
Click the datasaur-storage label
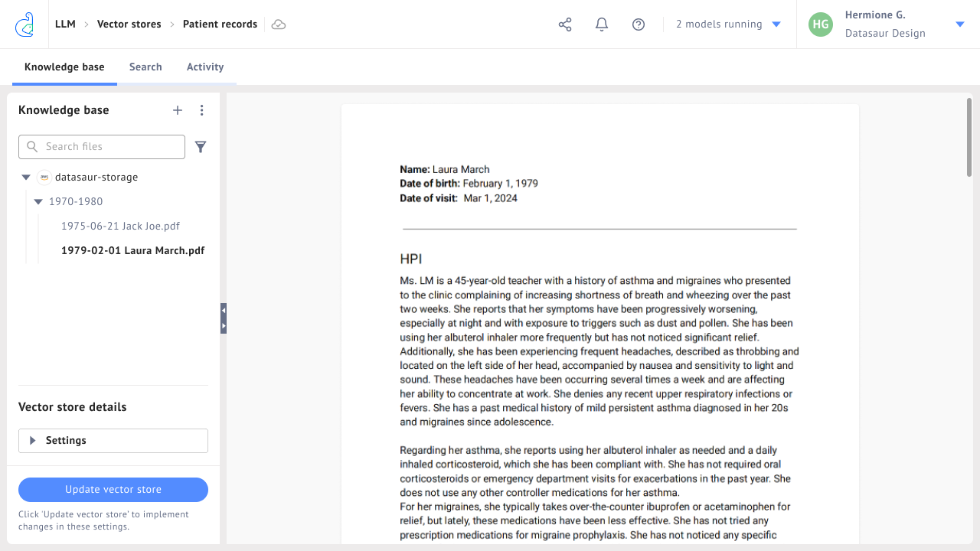coord(96,178)
